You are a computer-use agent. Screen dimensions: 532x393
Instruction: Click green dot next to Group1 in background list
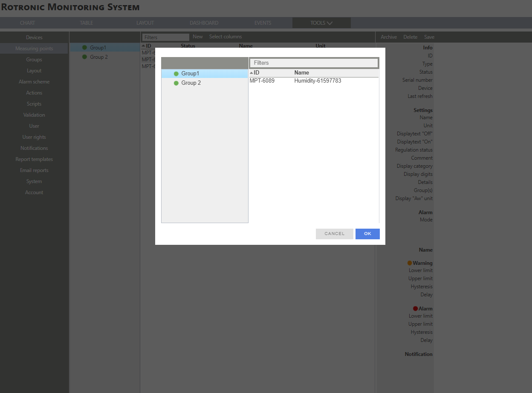tap(84, 48)
